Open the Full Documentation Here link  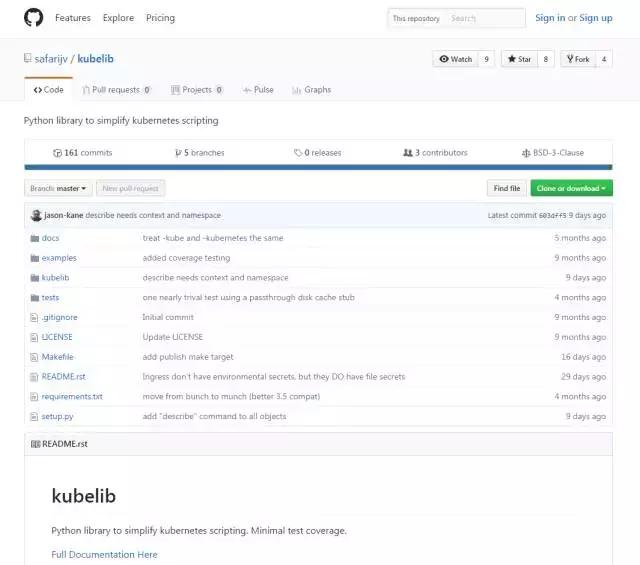tap(104, 554)
